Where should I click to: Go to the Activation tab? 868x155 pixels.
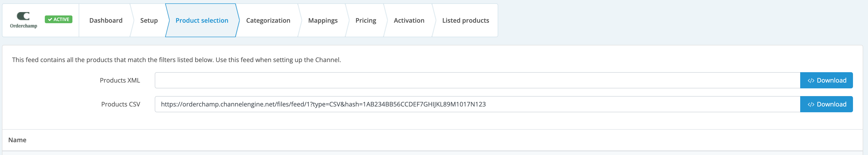coord(409,21)
